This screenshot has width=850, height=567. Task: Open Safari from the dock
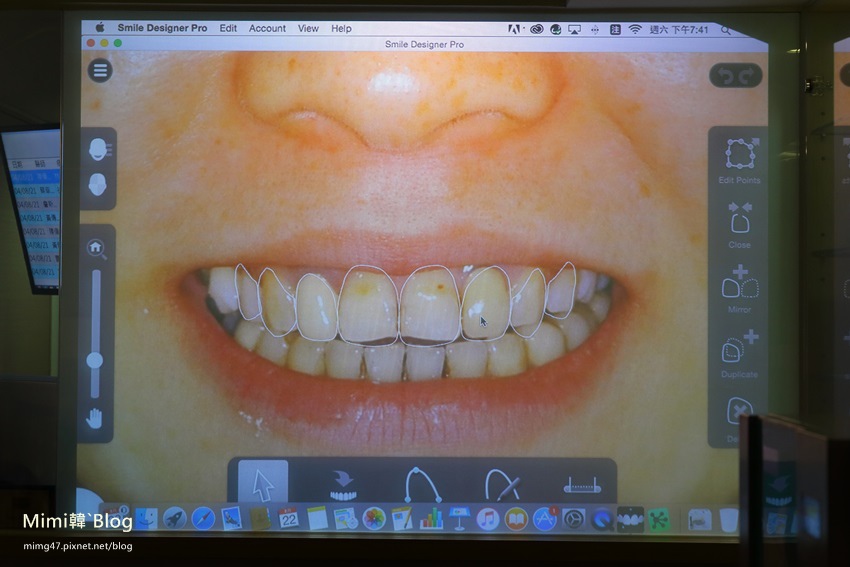click(x=203, y=519)
